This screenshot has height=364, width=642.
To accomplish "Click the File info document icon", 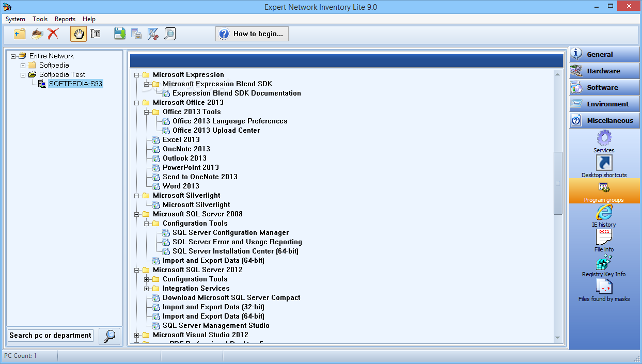I will point(604,237).
